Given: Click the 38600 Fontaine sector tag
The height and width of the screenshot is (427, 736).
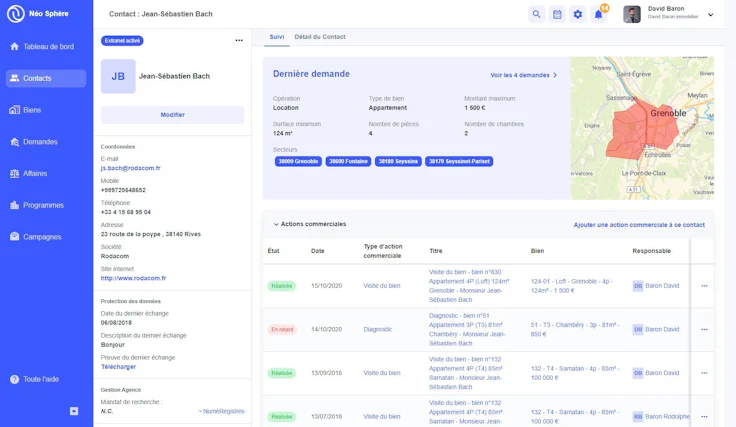Looking at the screenshot, I should 348,161.
